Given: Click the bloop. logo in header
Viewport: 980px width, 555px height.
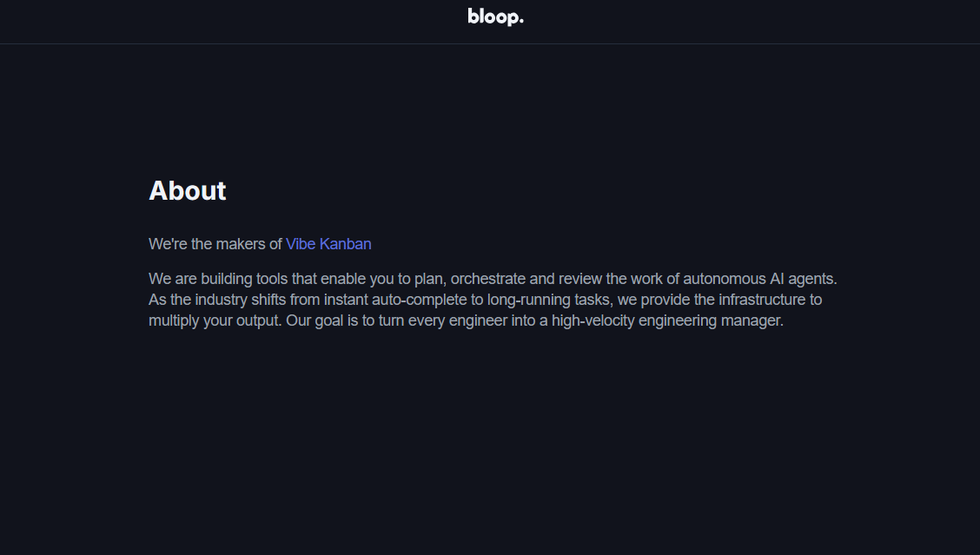Looking at the screenshot, I should tap(495, 17).
